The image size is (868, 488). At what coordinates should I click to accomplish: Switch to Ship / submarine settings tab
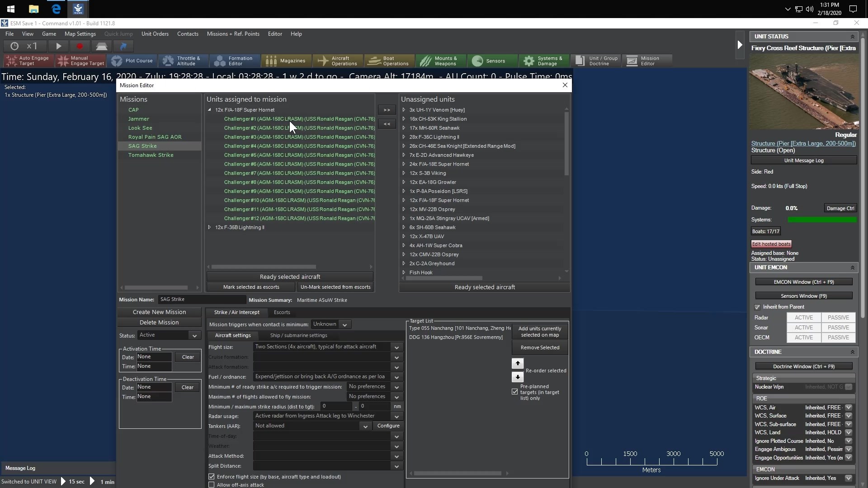(x=298, y=335)
